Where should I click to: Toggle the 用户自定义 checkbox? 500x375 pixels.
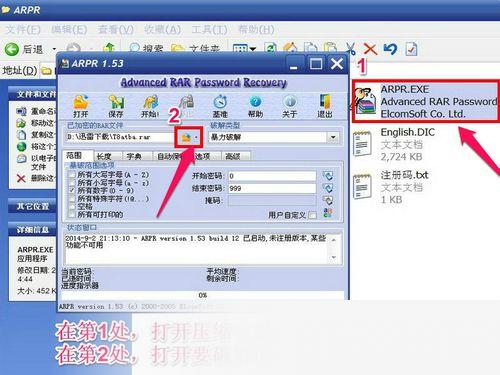pos(313,215)
